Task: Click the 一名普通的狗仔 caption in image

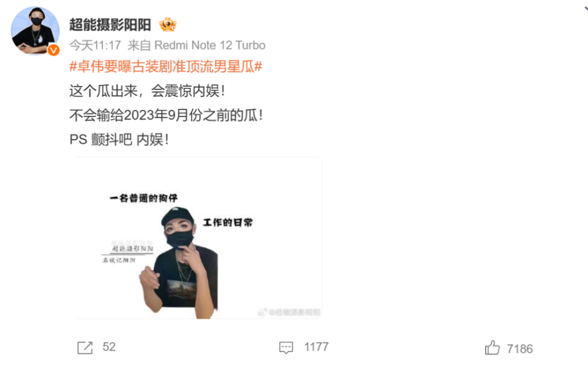Action: tap(143, 198)
